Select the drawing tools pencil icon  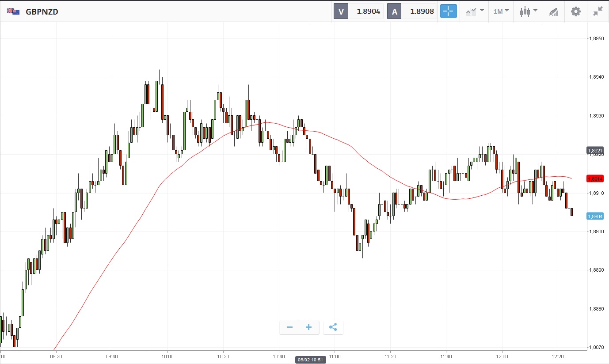point(553,11)
